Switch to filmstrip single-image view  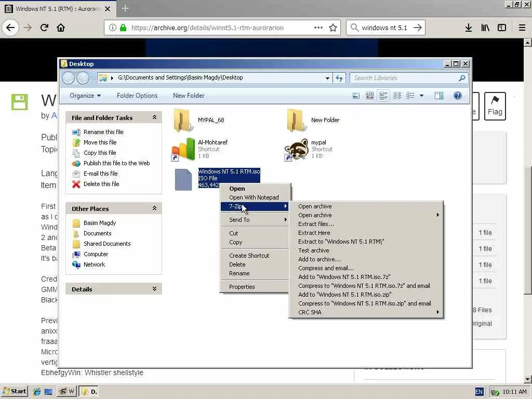point(356,96)
